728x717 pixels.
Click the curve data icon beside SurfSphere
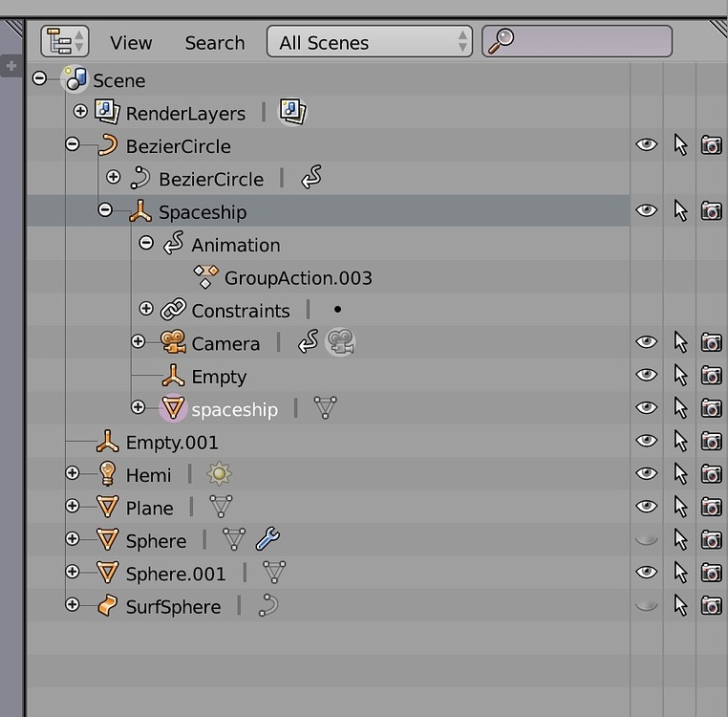[x=268, y=605]
